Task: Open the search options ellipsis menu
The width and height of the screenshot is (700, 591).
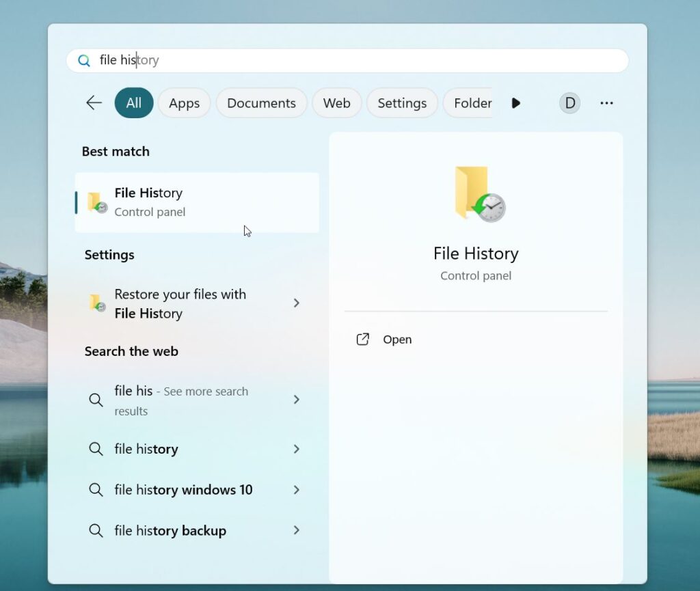Action: pos(606,102)
